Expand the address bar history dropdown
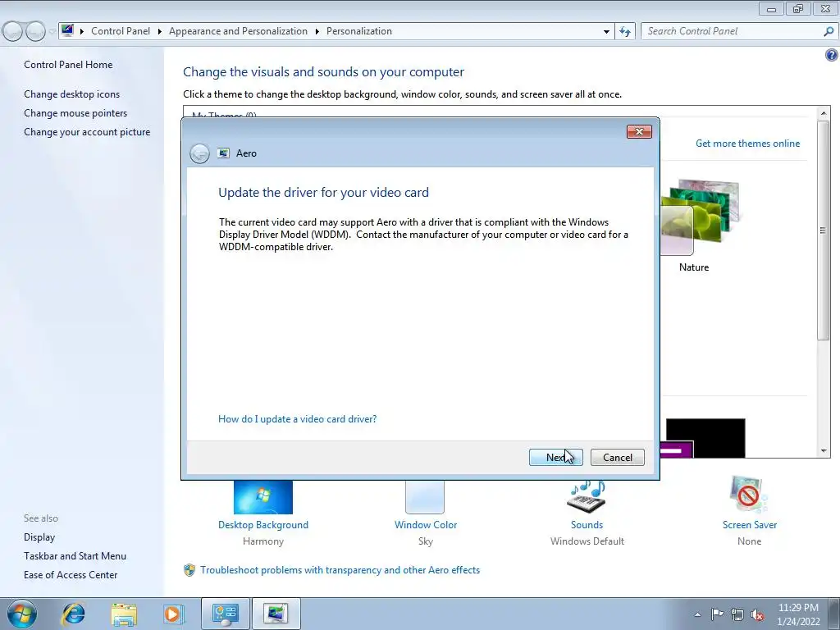The width and height of the screenshot is (840, 630). coord(606,32)
